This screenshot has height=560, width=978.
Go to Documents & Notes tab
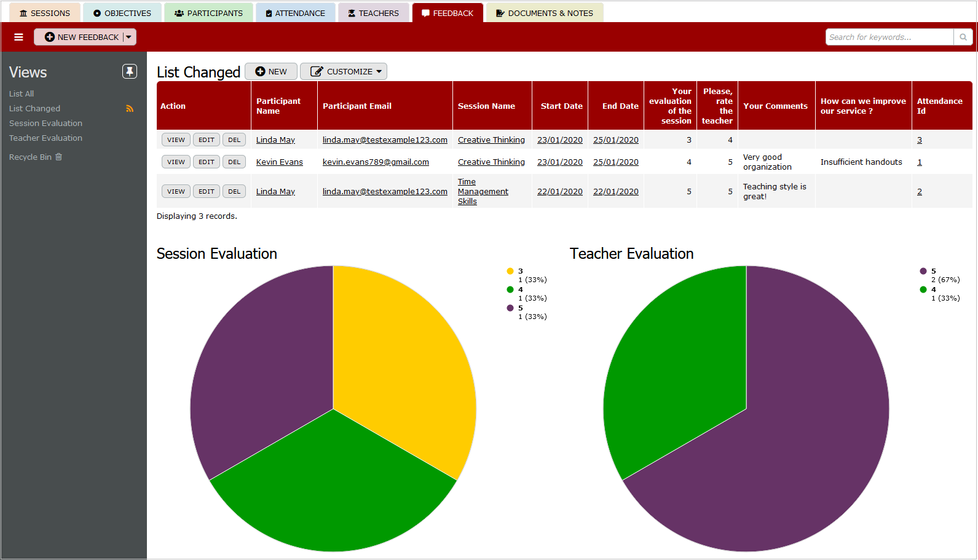pos(544,13)
